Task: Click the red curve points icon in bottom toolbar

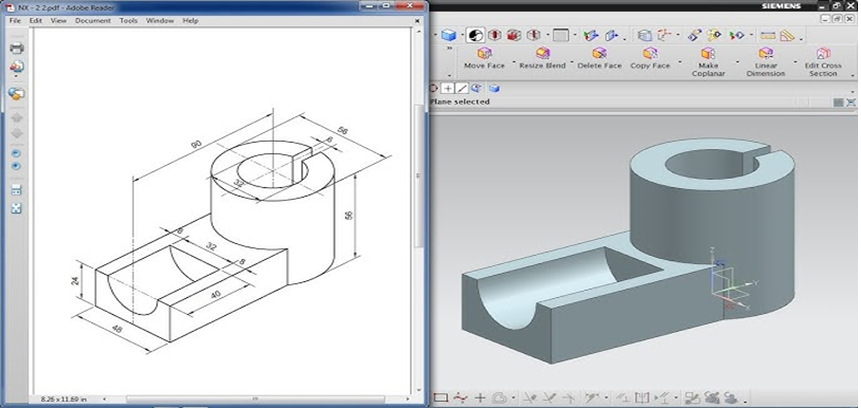Action: 462,398
